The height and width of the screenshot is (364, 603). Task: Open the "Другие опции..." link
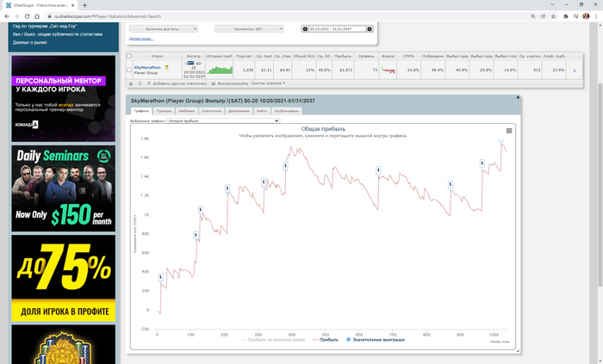click(141, 39)
